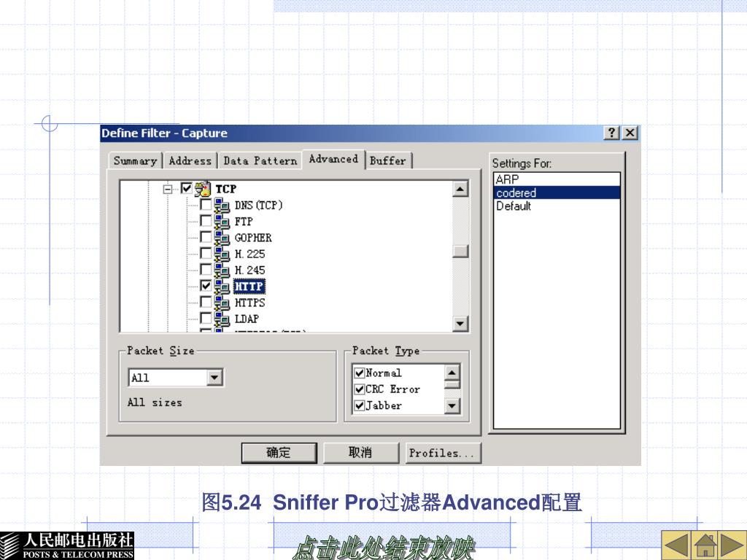Switch to the Address tab

pos(190,161)
